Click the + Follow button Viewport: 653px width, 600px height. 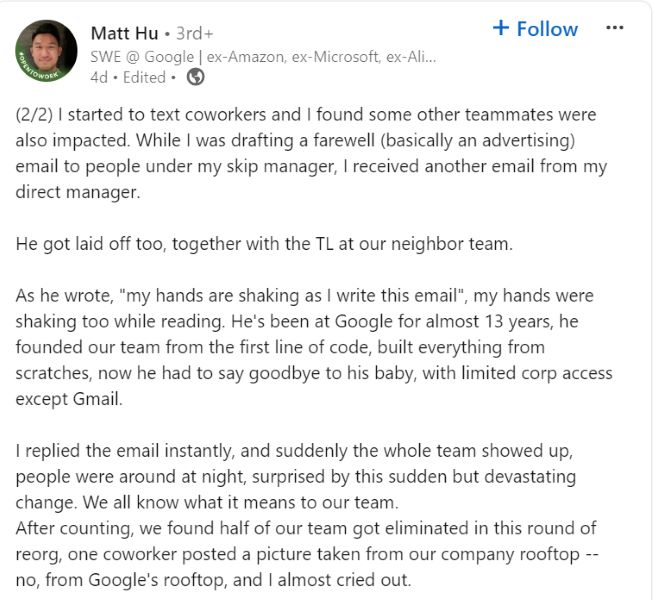(x=535, y=29)
